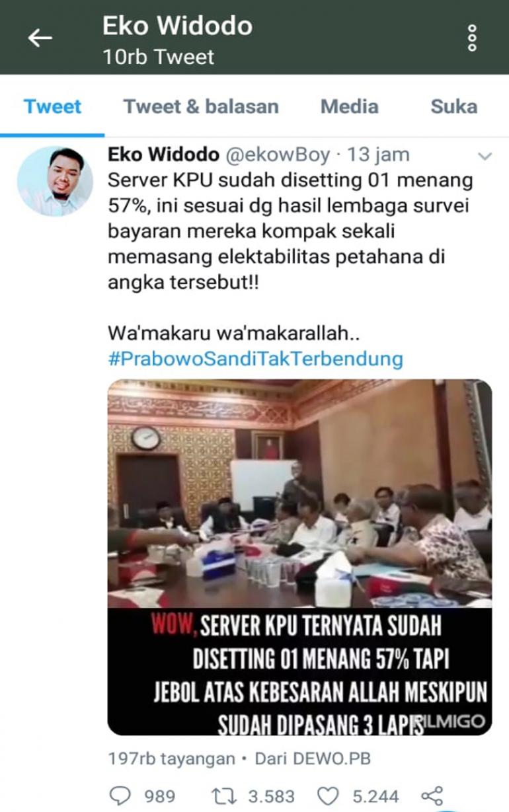View the 3.583 retweets count
The width and height of the screenshot is (509, 812).
point(271,796)
